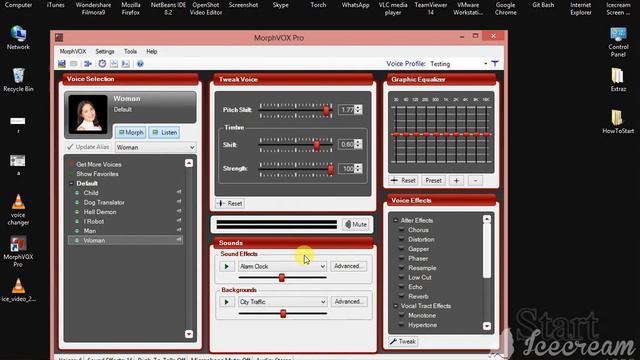Click the voice list scroll-down arrow
This screenshot has height=360, width=640.
tap(189, 334)
